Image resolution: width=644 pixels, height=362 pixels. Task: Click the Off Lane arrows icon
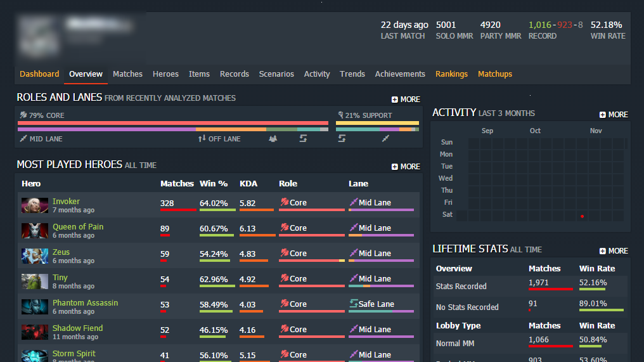pyautogui.click(x=202, y=139)
